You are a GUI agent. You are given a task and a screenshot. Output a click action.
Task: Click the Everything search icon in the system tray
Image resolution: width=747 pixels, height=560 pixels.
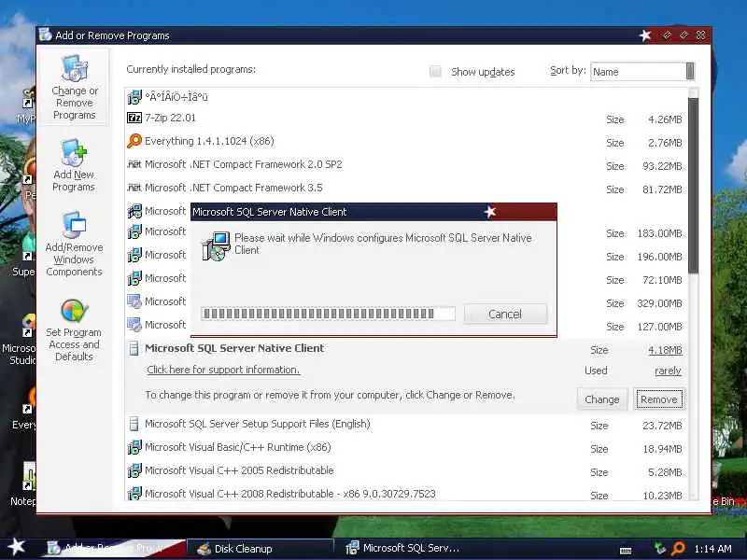(x=678, y=549)
